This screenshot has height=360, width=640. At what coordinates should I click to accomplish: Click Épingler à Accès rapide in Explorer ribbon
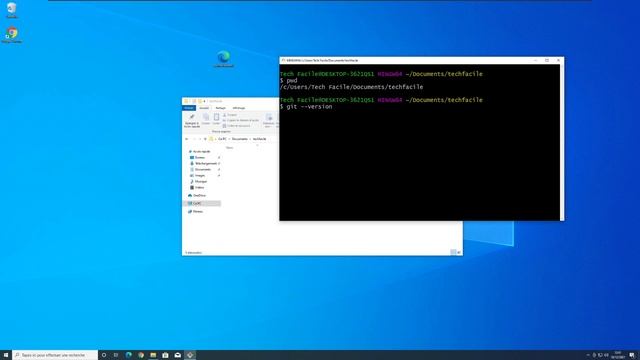click(x=192, y=121)
